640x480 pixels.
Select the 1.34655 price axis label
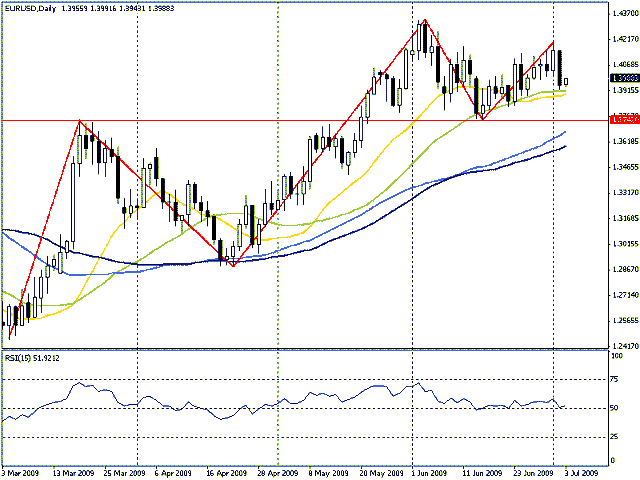coord(624,167)
